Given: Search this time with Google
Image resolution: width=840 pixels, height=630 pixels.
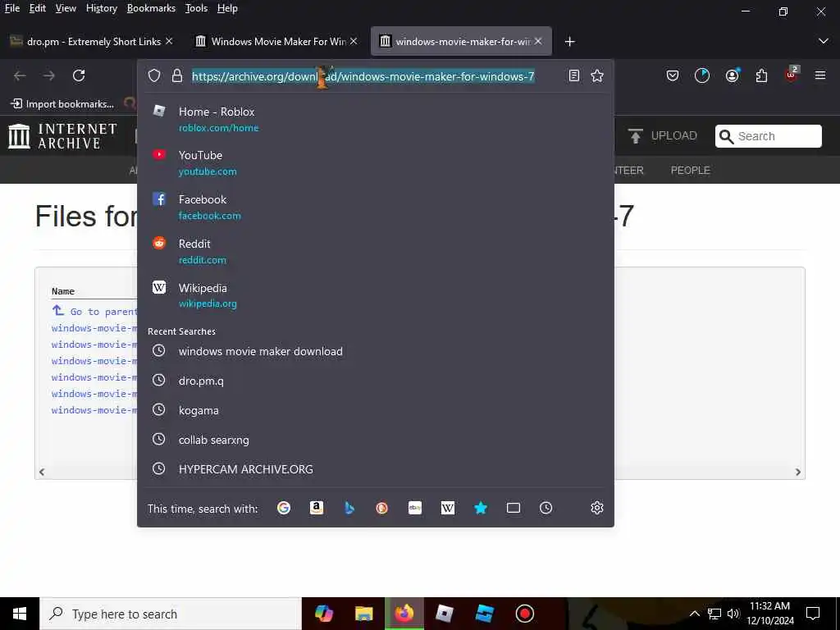Looking at the screenshot, I should (283, 507).
